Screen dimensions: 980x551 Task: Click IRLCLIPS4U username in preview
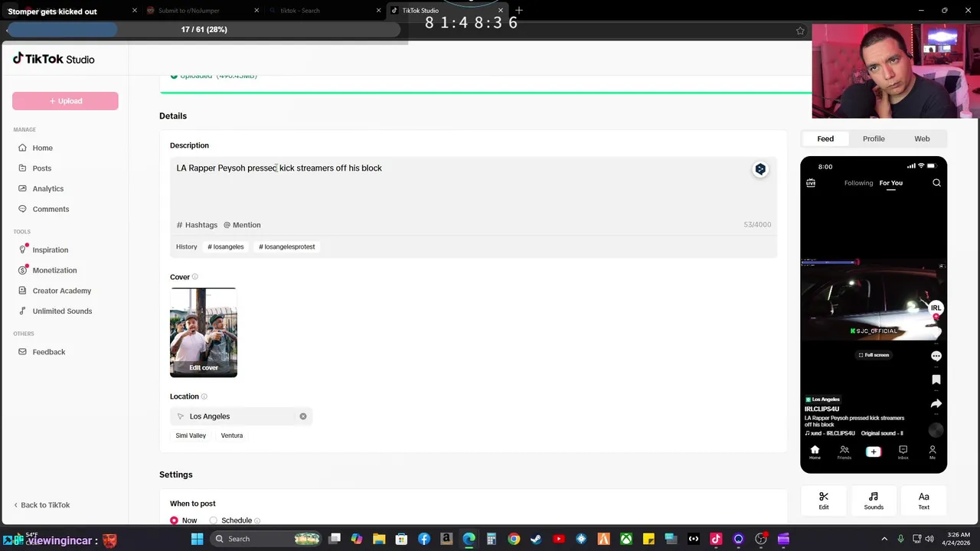tap(820, 409)
